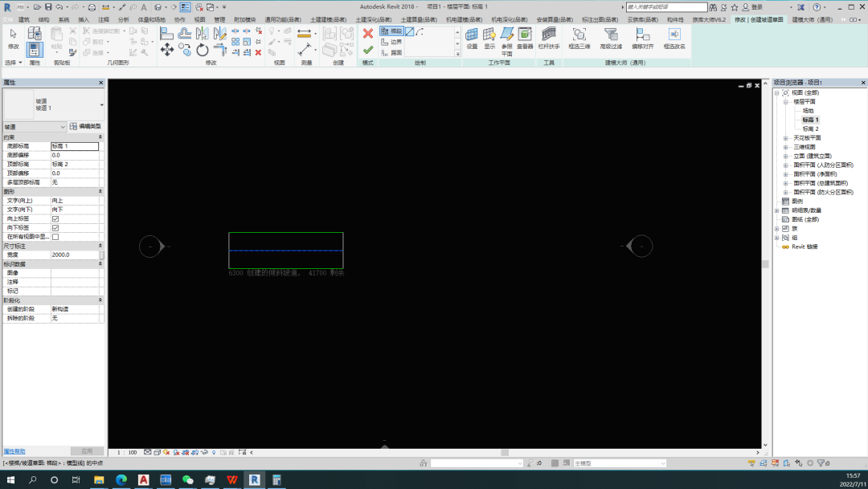Viewport: 868px width, 489px height.
Task: Select 标高 2 in project browser
Action: tap(810, 129)
